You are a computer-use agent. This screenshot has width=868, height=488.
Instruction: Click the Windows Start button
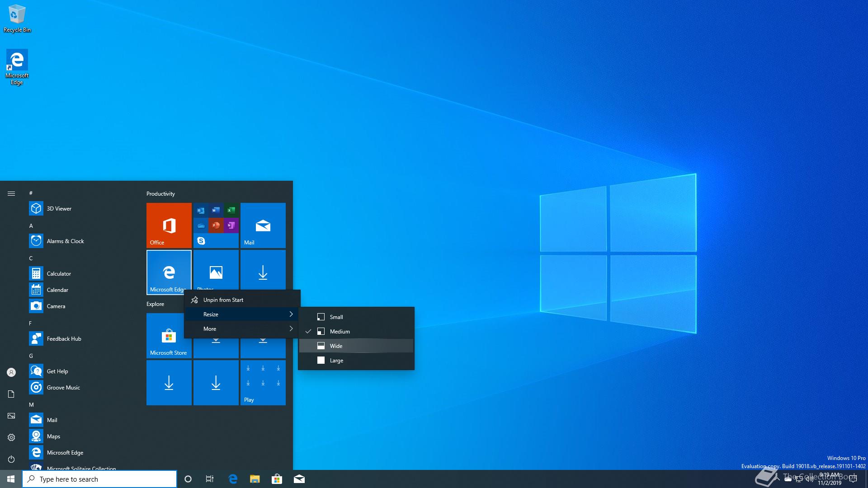coord(11,479)
